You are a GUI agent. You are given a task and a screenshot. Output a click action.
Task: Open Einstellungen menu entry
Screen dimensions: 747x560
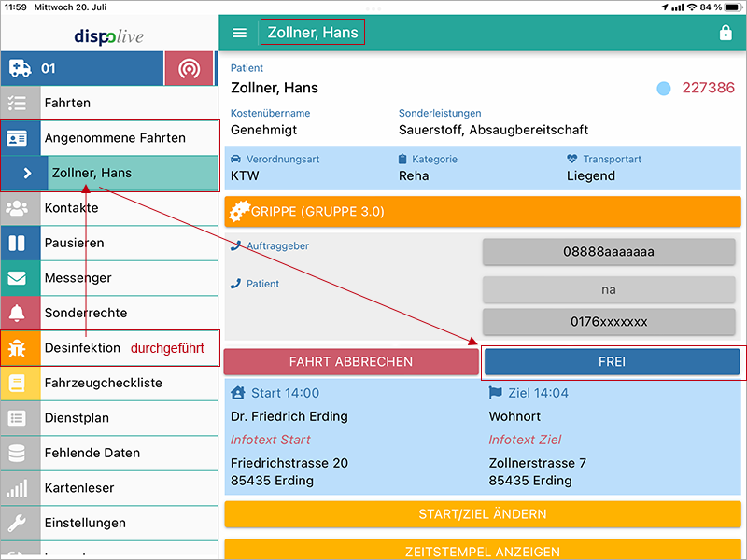(x=109, y=524)
